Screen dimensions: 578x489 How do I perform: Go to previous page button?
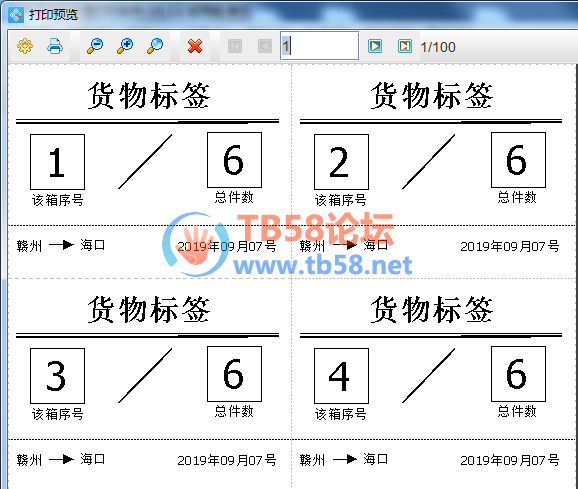pyautogui.click(x=265, y=46)
